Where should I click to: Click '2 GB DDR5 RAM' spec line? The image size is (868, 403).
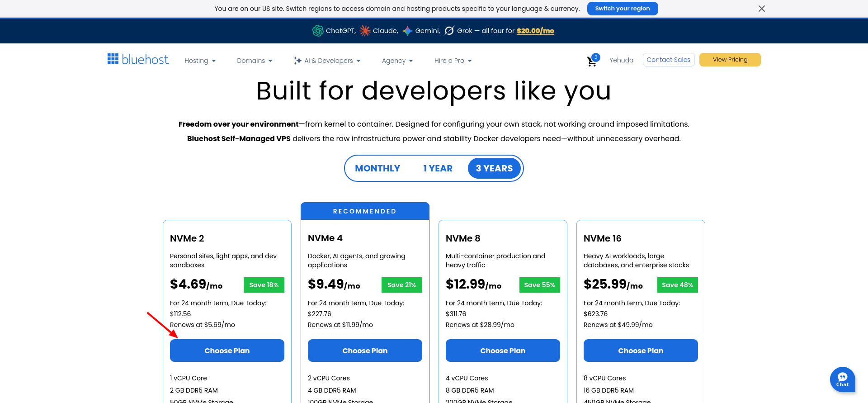pyautogui.click(x=194, y=390)
